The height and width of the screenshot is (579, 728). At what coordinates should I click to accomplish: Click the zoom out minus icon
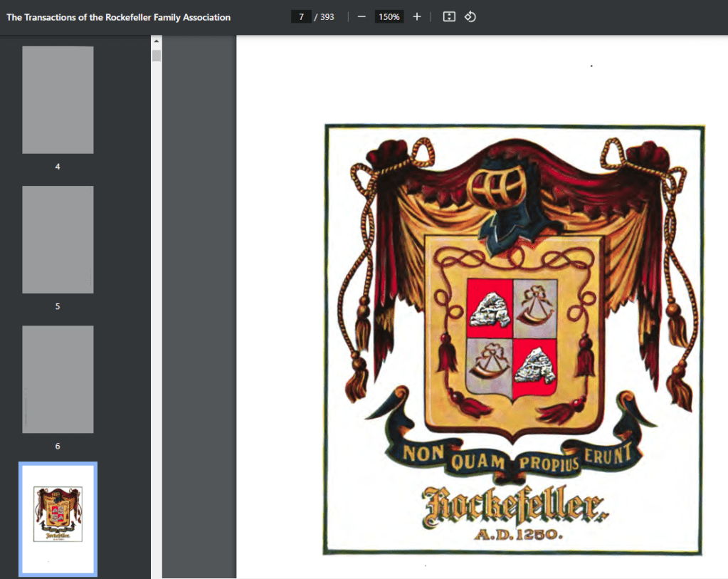[362, 17]
